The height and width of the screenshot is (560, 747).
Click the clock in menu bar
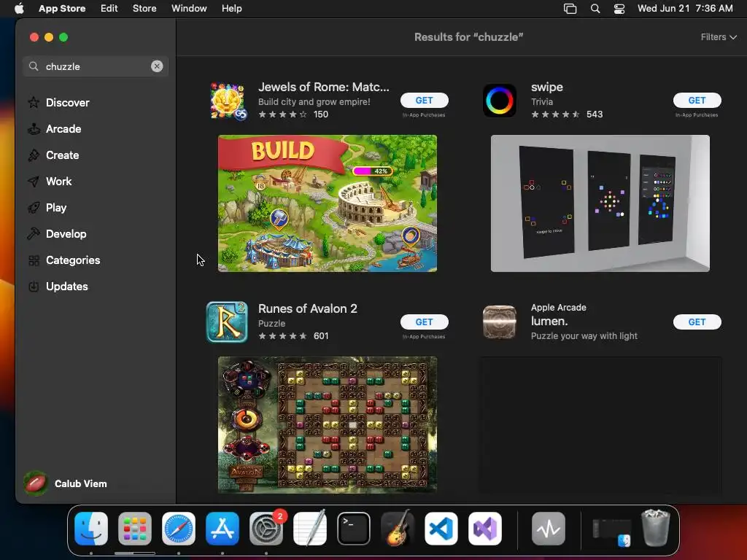685,9
